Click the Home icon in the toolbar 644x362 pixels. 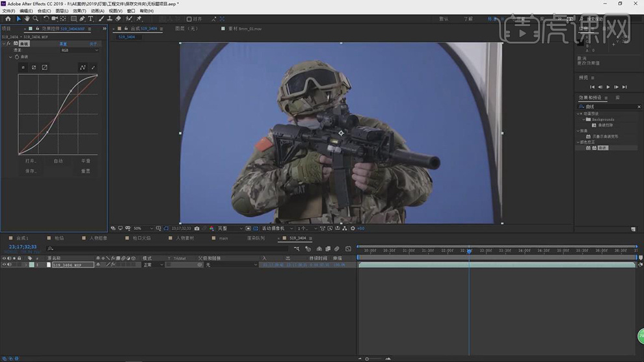pyautogui.click(x=8, y=19)
